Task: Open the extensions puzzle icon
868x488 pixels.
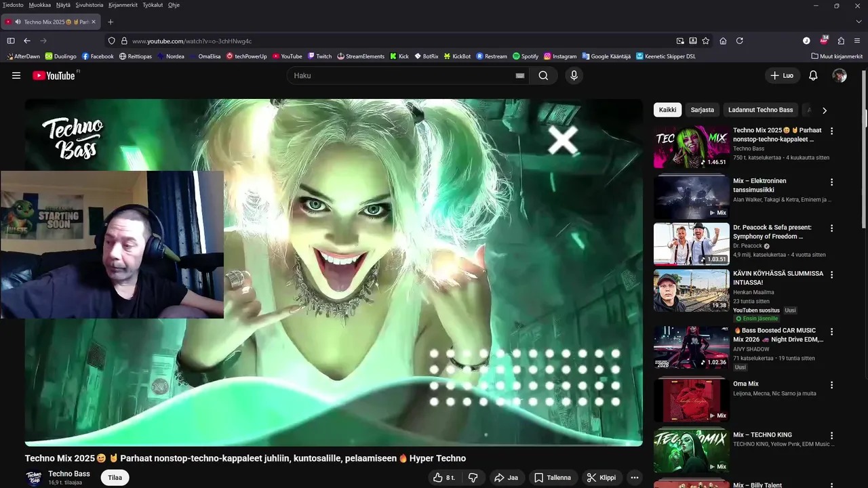Action: click(x=841, y=41)
